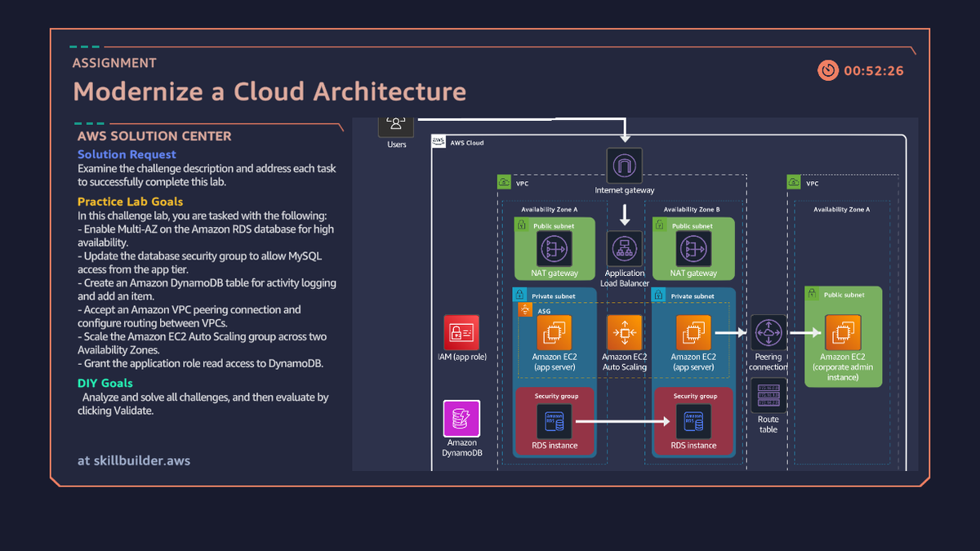This screenshot has width=980, height=551.
Task: Click the Peering connection icon
Action: click(768, 333)
